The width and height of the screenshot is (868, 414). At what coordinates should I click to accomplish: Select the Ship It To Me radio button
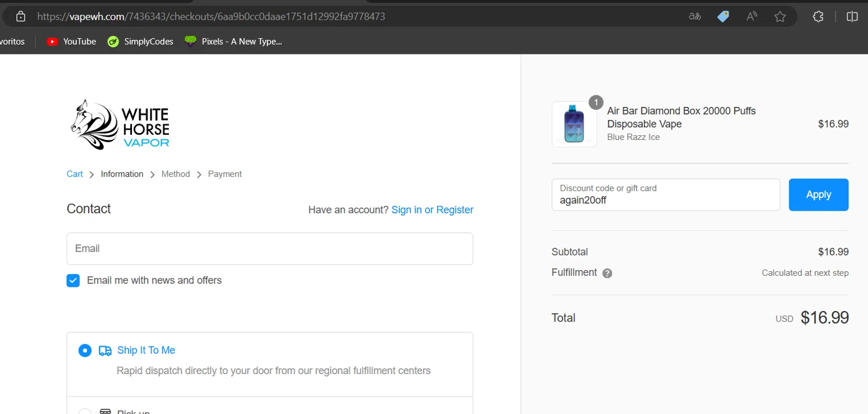(85, 350)
